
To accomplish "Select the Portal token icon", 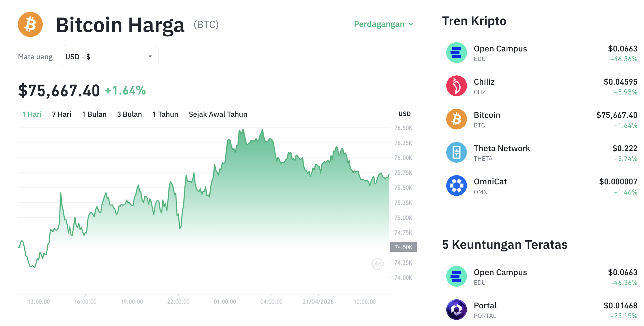I will click(456, 309).
